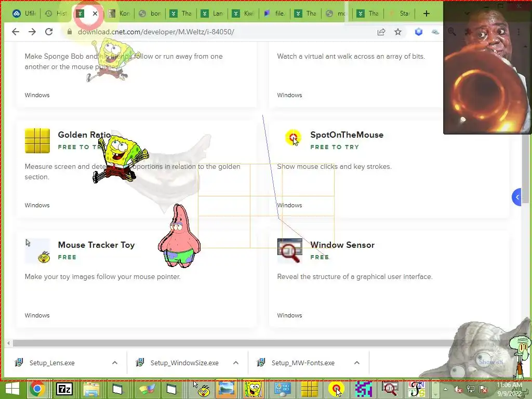Expand options for Setup_MW-Fonts.exe download
The image size is (532, 399).
pyautogui.click(x=357, y=363)
